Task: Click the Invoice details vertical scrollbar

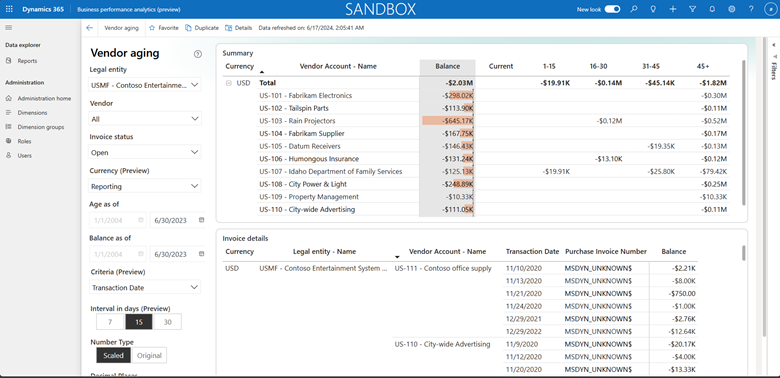Action: coord(744,253)
